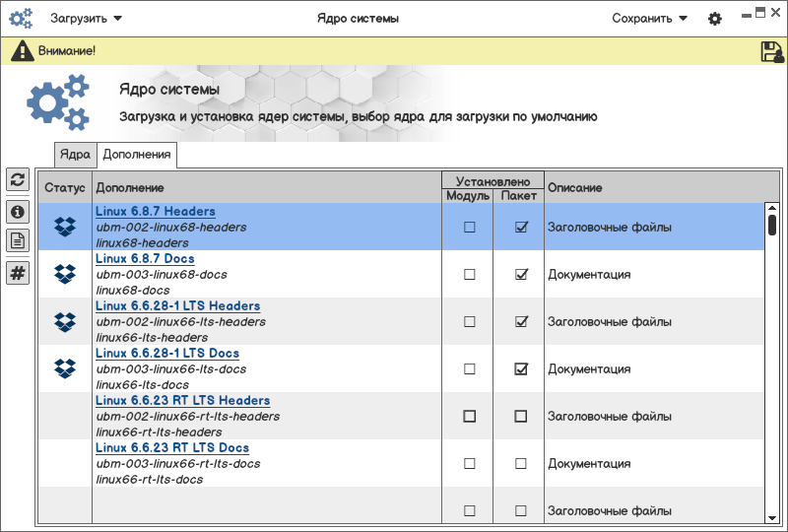Click the refresh icon in left sidebar
Screen dimensions: 788x532
18,179
